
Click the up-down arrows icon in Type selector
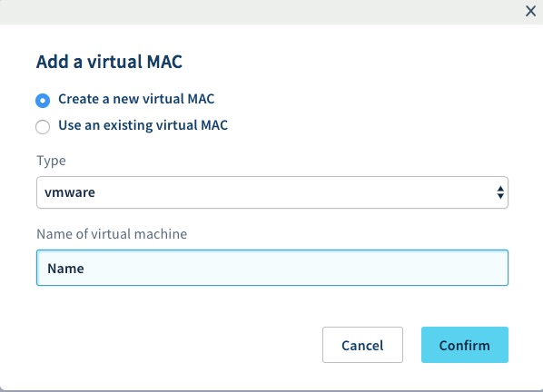(500, 192)
